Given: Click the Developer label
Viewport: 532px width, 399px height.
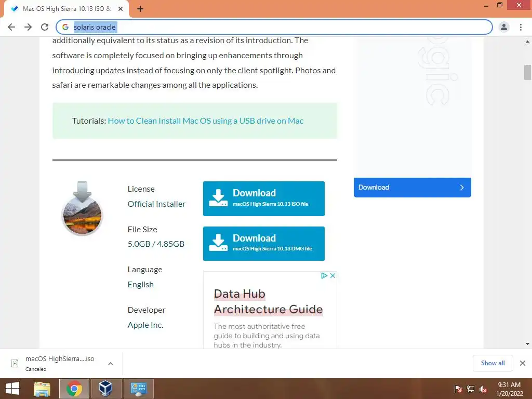Looking at the screenshot, I should [x=147, y=310].
